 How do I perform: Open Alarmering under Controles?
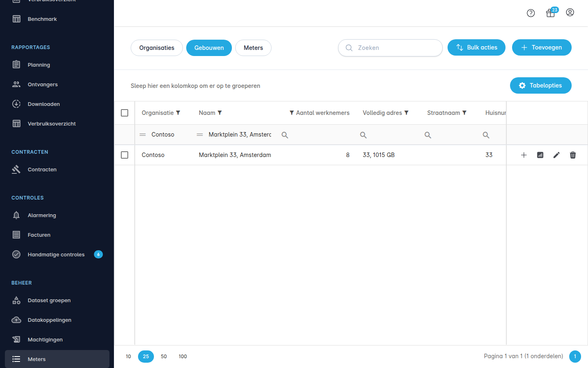tap(57, 215)
